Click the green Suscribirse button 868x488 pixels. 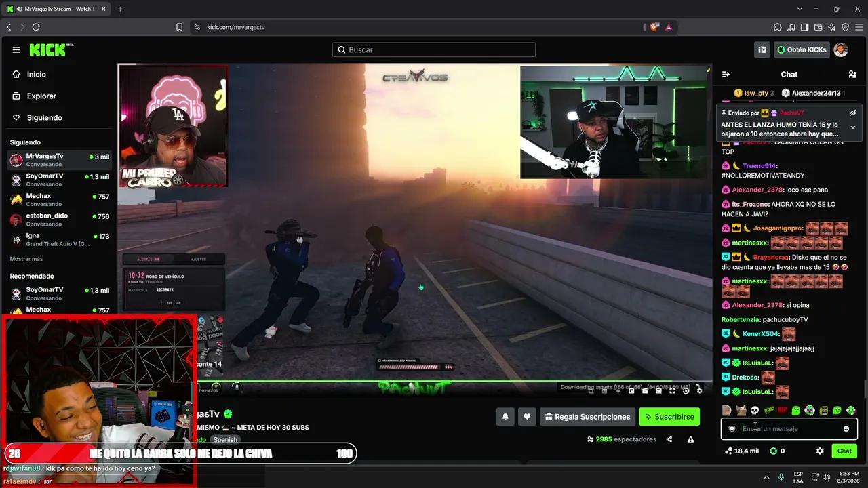click(669, 417)
